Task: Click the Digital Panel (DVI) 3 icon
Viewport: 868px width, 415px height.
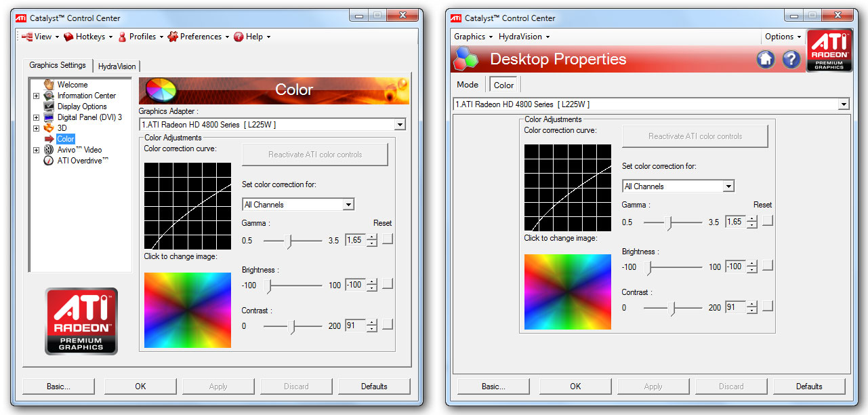Action: click(49, 117)
